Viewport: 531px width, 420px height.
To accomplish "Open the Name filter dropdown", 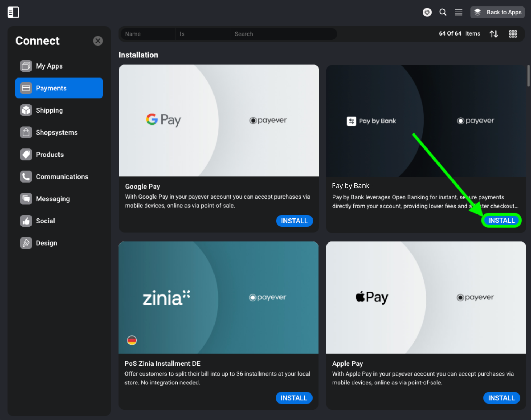I will [x=147, y=34].
